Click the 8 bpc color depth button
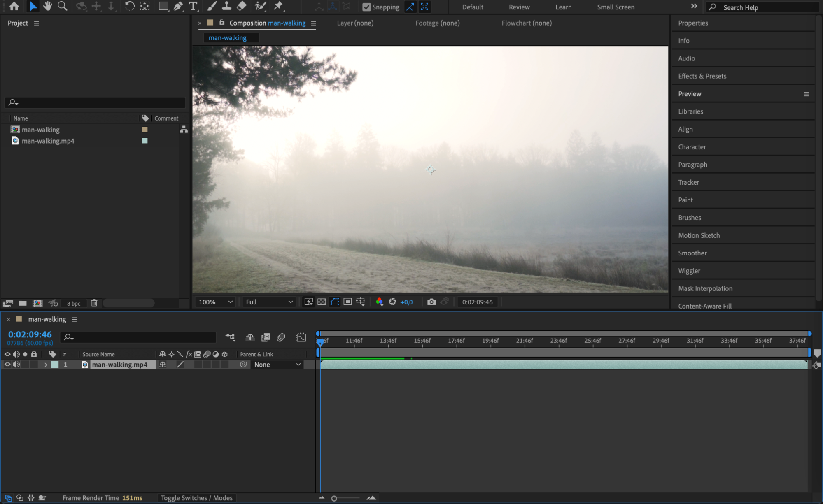The width and height of the screenshot is (823, 504). 74,304
